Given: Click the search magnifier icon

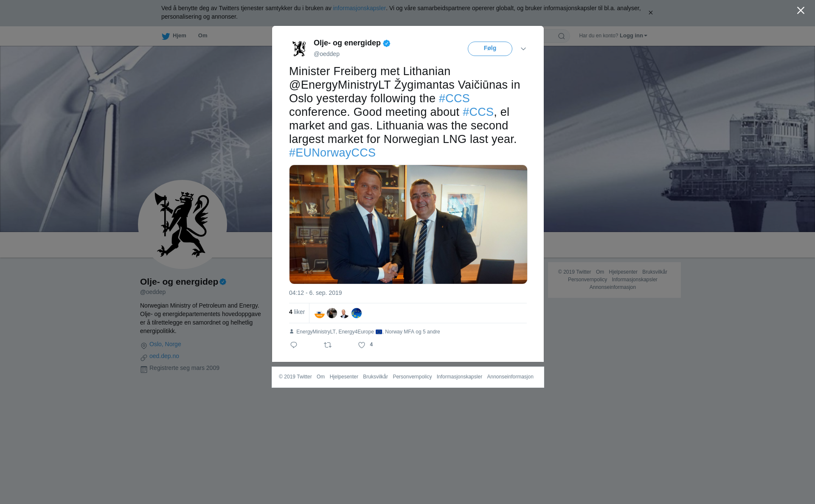Looking at the screenshot, I should 562,36.
